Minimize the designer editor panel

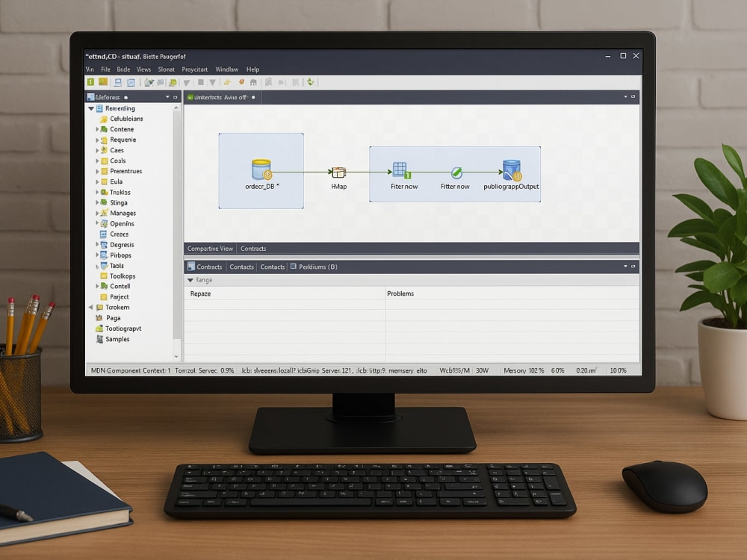(x=633, y=96)
